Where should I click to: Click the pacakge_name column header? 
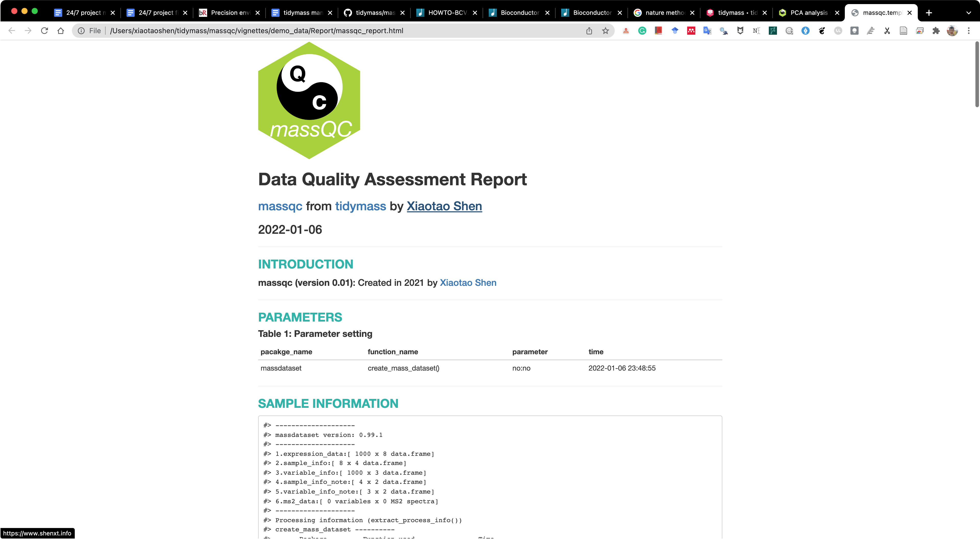point(286,352)
